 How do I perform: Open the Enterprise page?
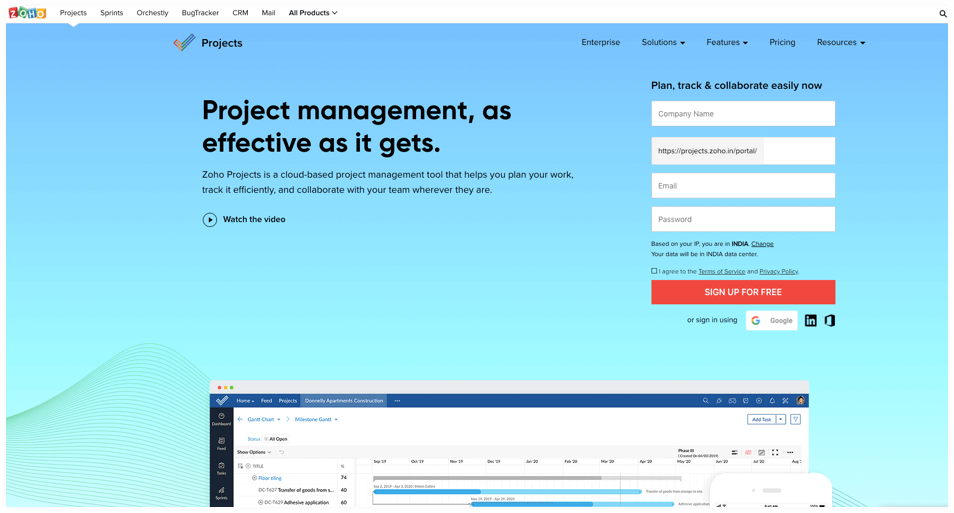coord(601,43)
